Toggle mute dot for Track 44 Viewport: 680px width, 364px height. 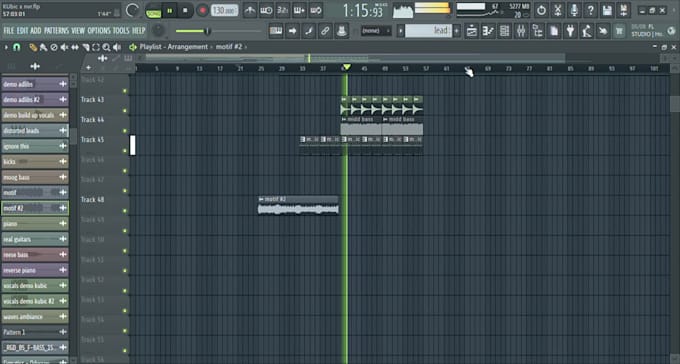click(x=125, y=131)
